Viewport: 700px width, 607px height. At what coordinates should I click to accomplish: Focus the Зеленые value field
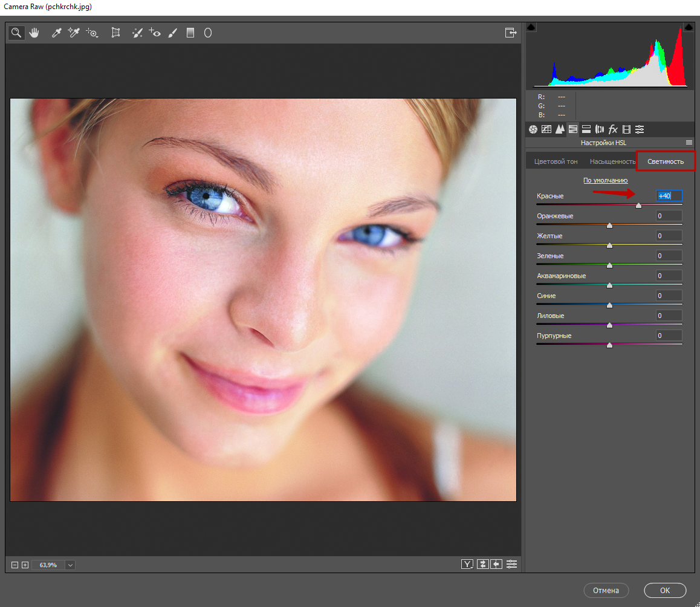669,256
